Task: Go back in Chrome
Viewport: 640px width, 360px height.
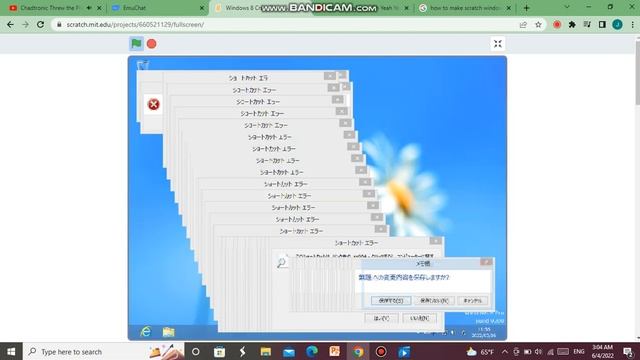Action: coord(10,24)
